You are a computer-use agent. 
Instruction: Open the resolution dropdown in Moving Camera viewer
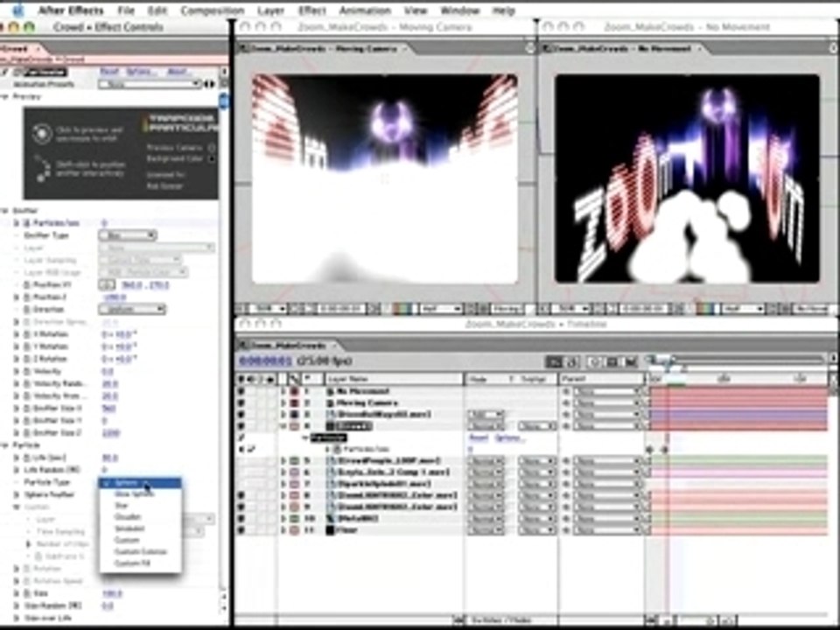[x=441, y=309]
